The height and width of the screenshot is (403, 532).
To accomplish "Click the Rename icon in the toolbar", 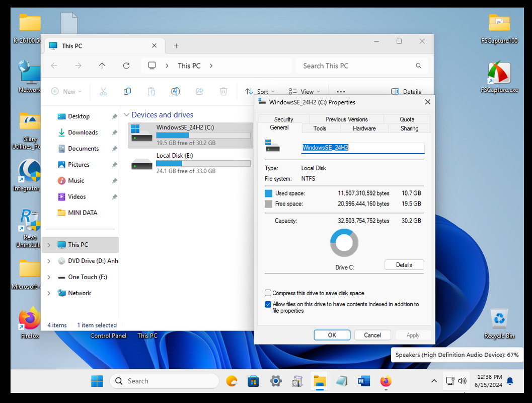I will [176, 91].
